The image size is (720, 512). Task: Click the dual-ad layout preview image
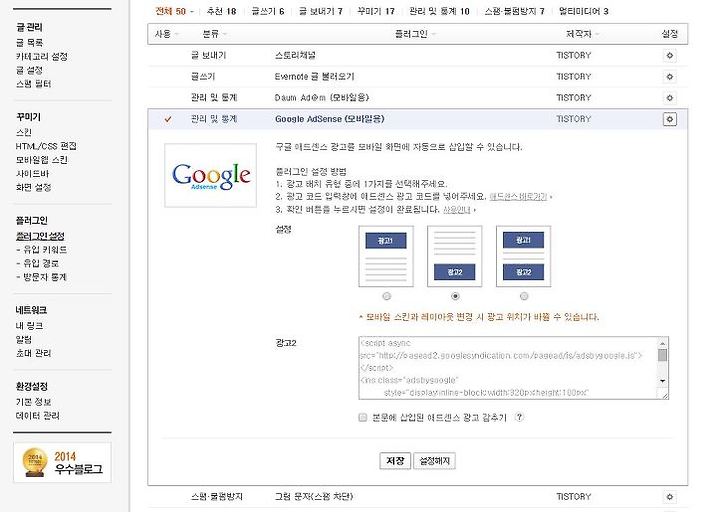[523, 256]
